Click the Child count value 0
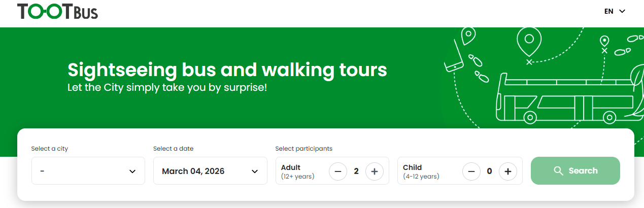 click(x=490, y=171)
